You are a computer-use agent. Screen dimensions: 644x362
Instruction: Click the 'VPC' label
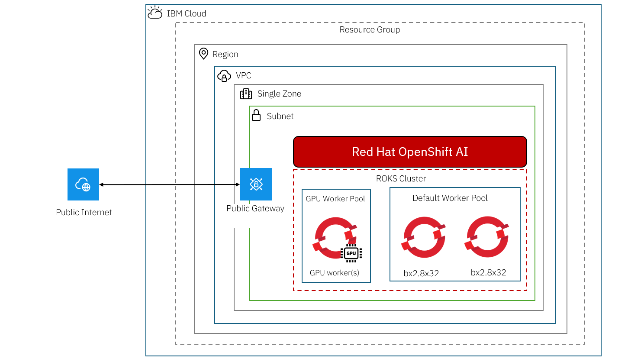243,75
